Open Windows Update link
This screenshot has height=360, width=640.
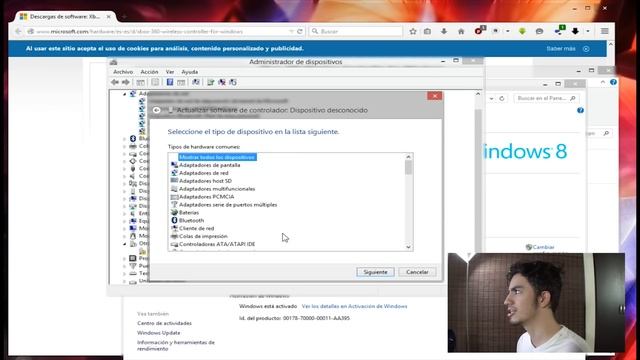[158, 333]
